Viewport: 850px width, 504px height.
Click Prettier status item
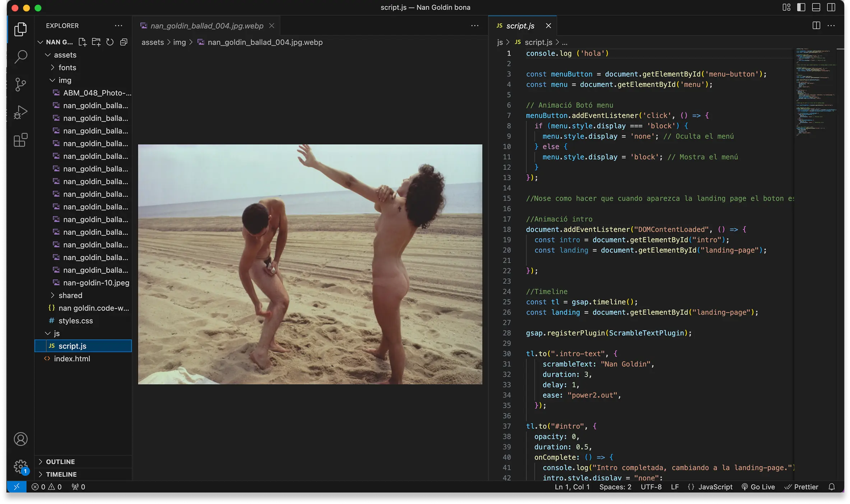point(801,487)
